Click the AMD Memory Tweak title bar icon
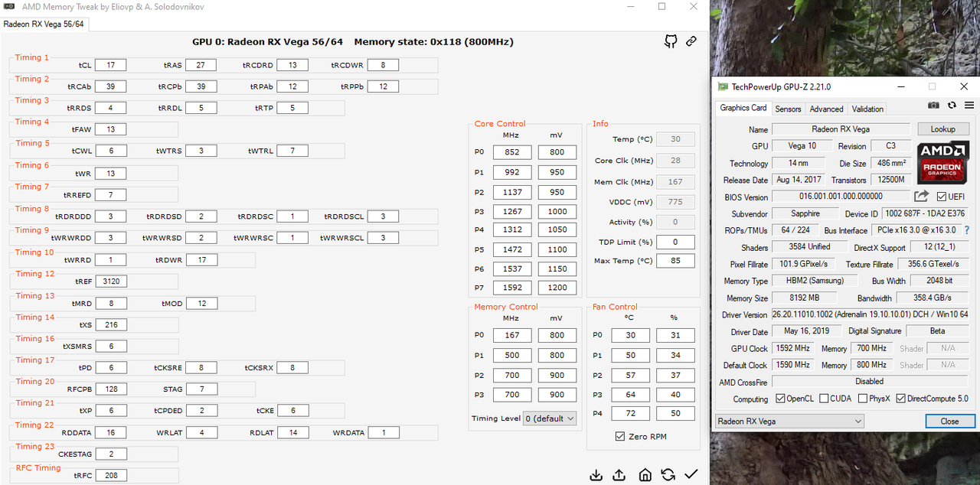Viewport: 980px width, 485px height. point(8,6)
